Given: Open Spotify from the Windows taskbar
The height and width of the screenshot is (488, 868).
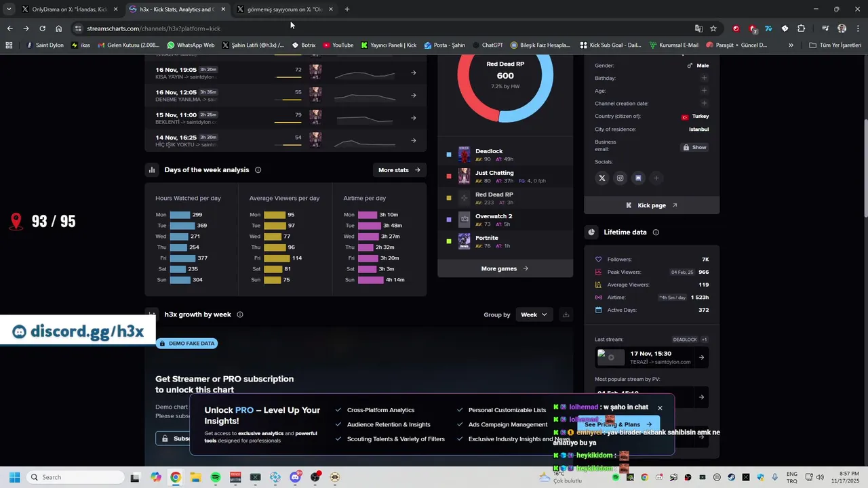Looking at the screenshot, I should [216, 477].
